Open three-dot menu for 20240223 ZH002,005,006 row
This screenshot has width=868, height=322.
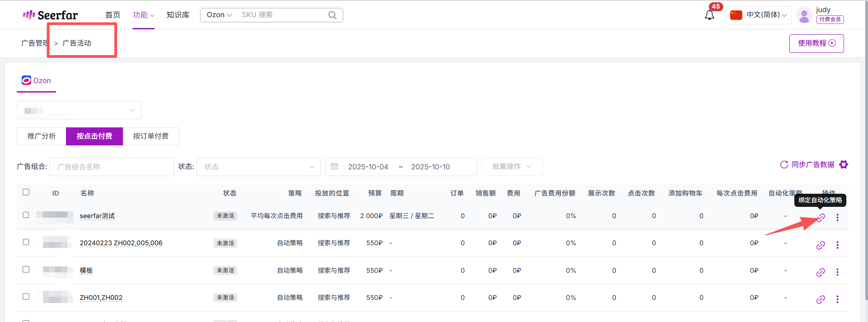(x=837, y=245)
